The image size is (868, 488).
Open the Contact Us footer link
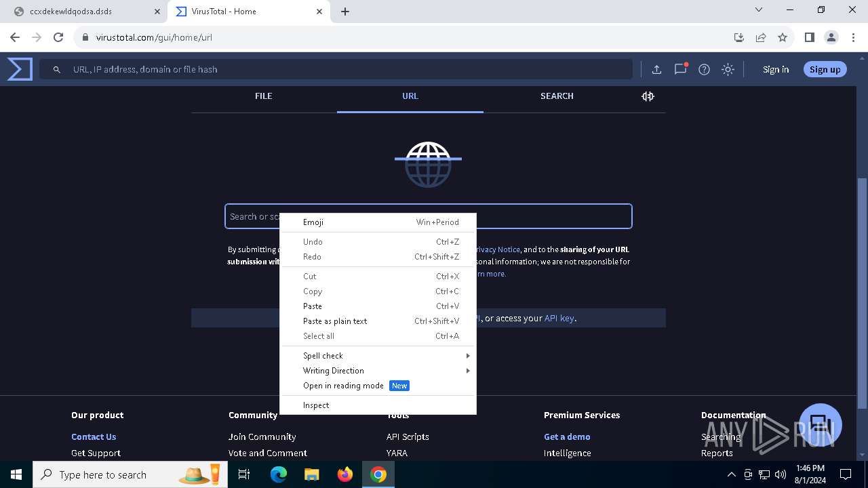[94, 437]
